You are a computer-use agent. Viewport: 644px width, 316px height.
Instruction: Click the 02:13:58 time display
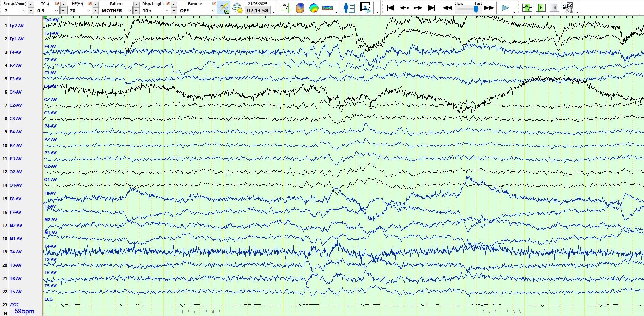(x=258, y=11)
